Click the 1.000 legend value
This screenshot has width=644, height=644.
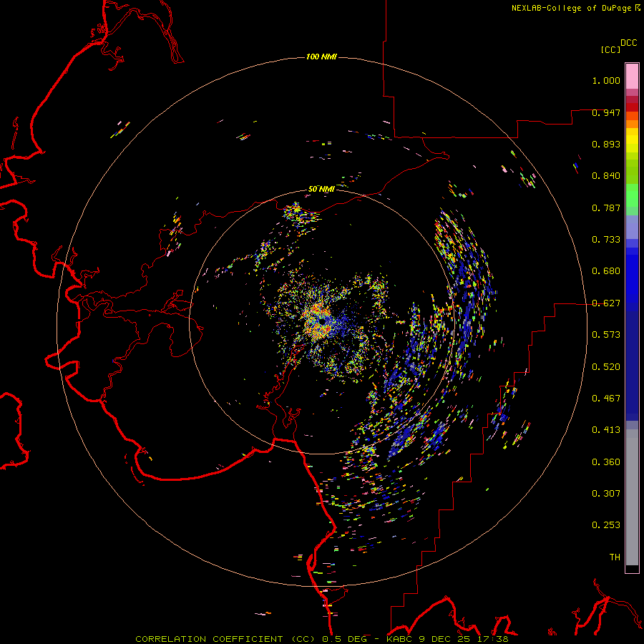point(606,80)
